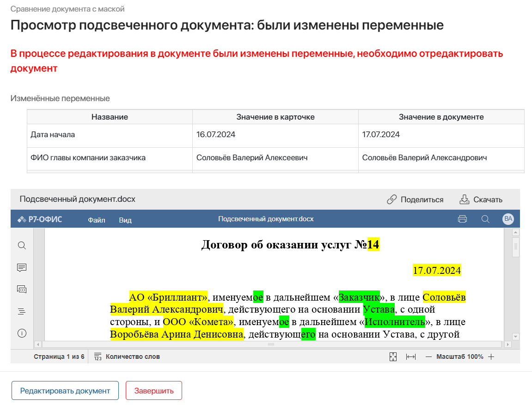Zoom in with the plus icon

click(x=491, y=357)
